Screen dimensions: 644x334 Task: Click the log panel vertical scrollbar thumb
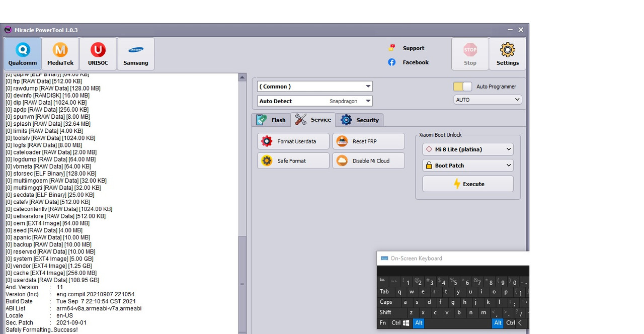243,284
